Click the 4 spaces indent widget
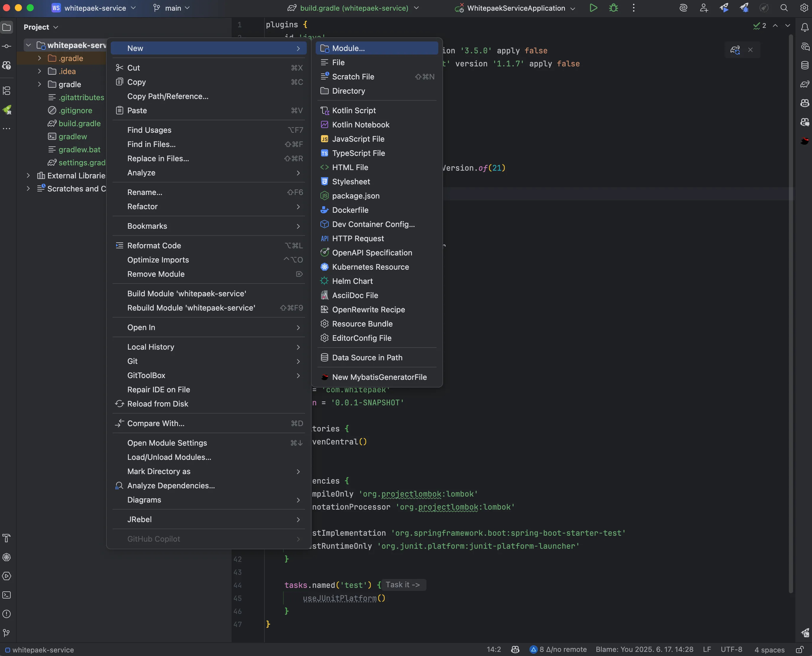The height and width of the screenshot is (656, 812). [769, 649]
